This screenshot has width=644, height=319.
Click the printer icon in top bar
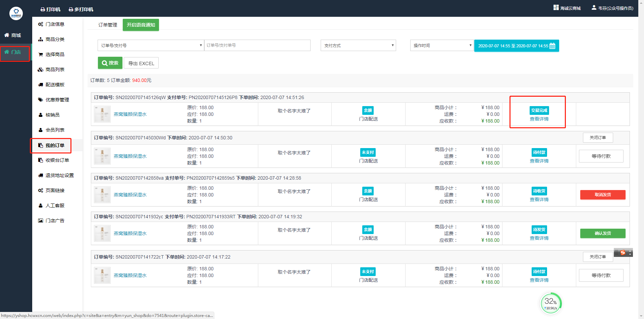tap(43, 9)
